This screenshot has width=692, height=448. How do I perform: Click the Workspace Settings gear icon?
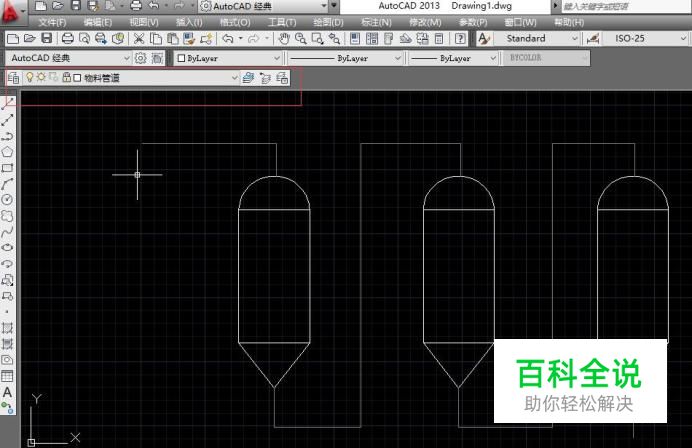point(140,58)
